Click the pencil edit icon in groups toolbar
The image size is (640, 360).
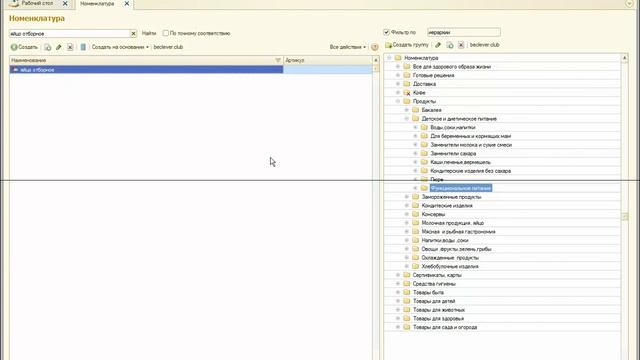(x=438, y=45)
